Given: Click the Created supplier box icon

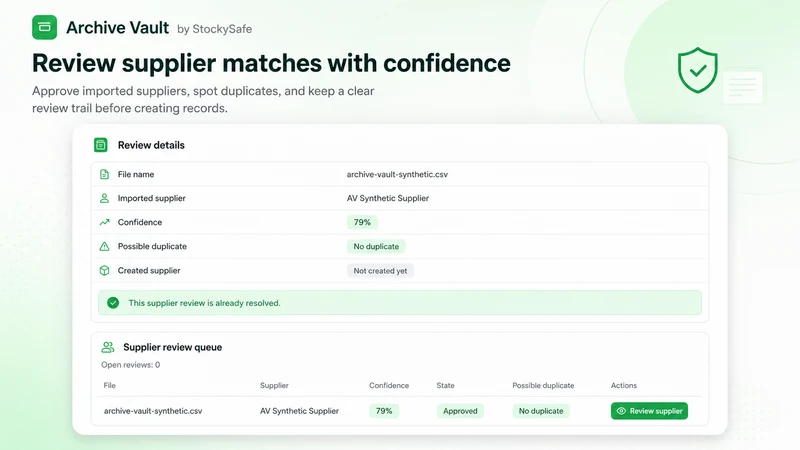Looking at the screenshot, I should coord(104,270).
